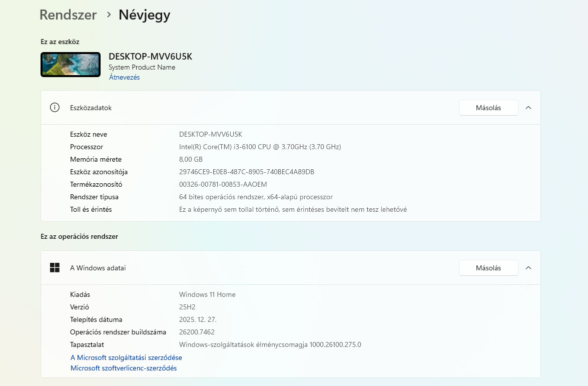Viewport: 588px width, 386px height.
Task: Click the Eszközadatok section header title
Action: click(x=91, y=108)
